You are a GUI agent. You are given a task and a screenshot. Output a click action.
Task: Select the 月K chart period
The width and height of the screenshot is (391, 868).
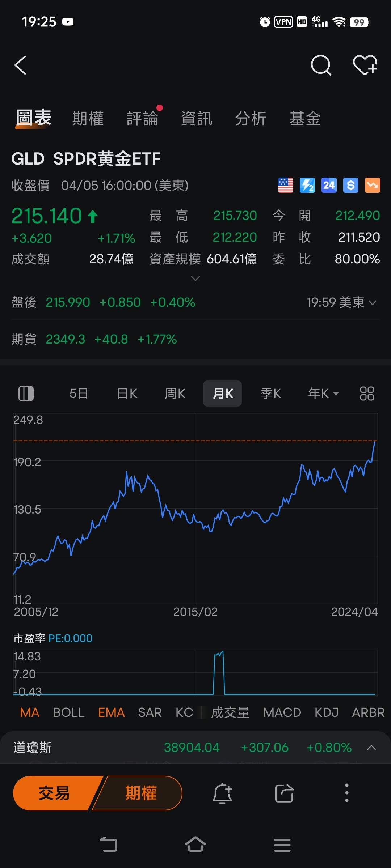pyautogui.click(x=222, y=393)
